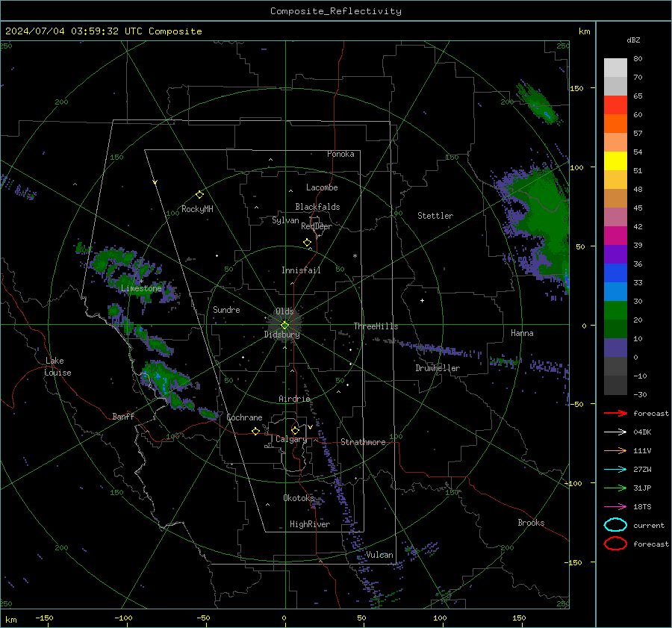Click the Lake Louise label
The width and height of the screenshot is (672, 628).
pos(57,367)
